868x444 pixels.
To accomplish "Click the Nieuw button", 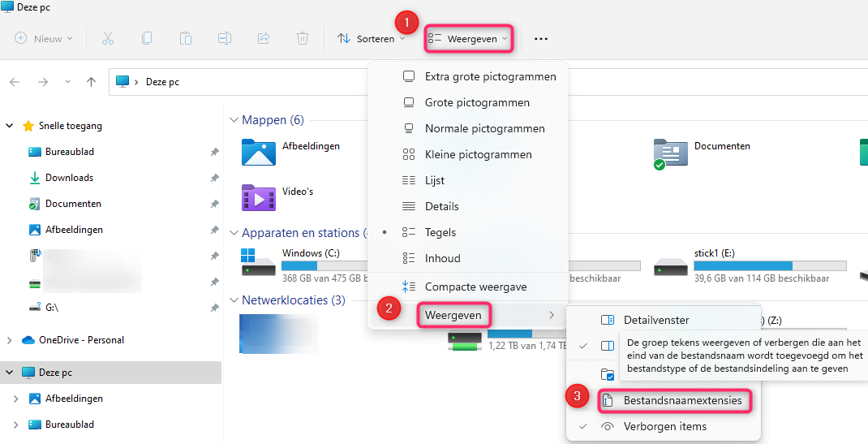I will (x=44, y=39).
